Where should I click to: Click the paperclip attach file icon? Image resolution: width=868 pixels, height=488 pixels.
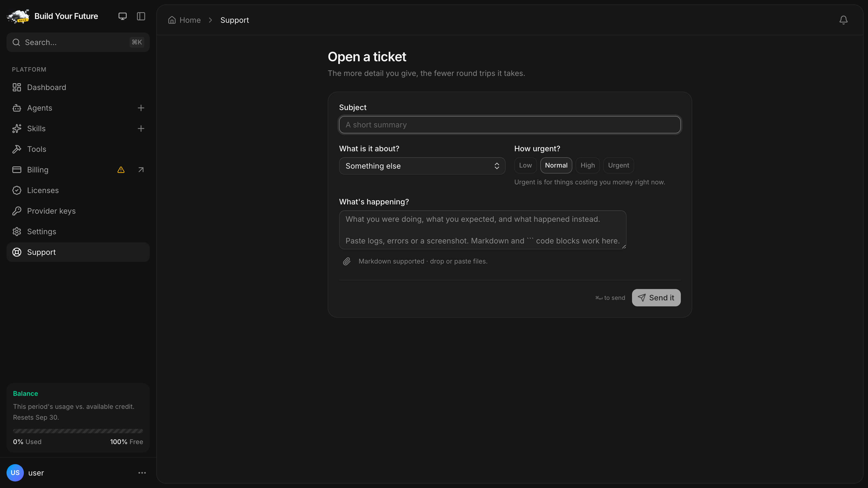point(347,261)
